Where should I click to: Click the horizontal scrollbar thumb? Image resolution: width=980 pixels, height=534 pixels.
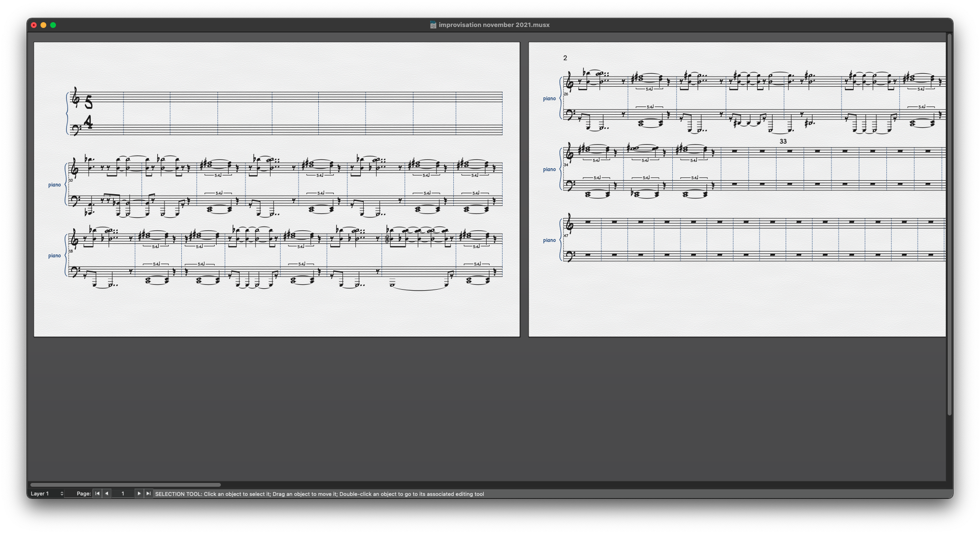pyautogui.click(x=125, y=485)
